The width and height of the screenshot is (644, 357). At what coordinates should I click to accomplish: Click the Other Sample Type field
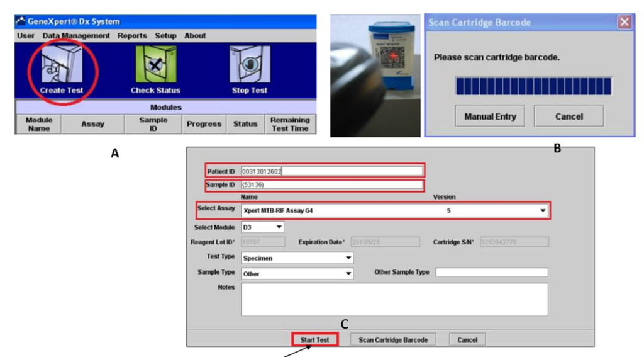point(492,272)
